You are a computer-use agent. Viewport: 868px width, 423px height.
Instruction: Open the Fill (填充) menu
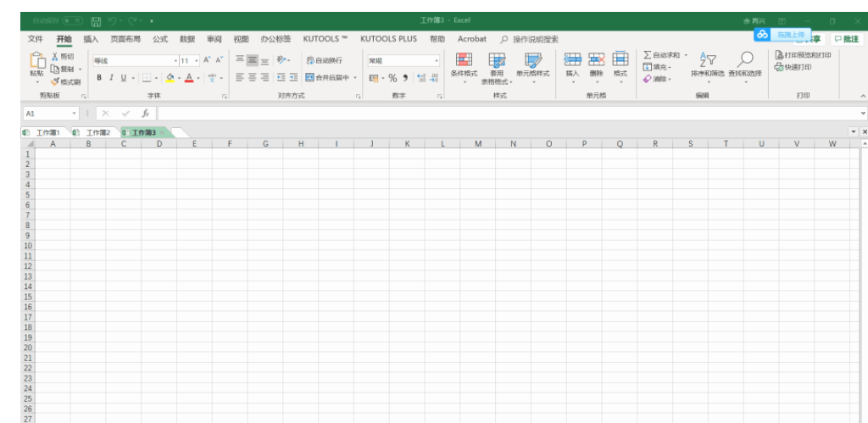[657, 67]
